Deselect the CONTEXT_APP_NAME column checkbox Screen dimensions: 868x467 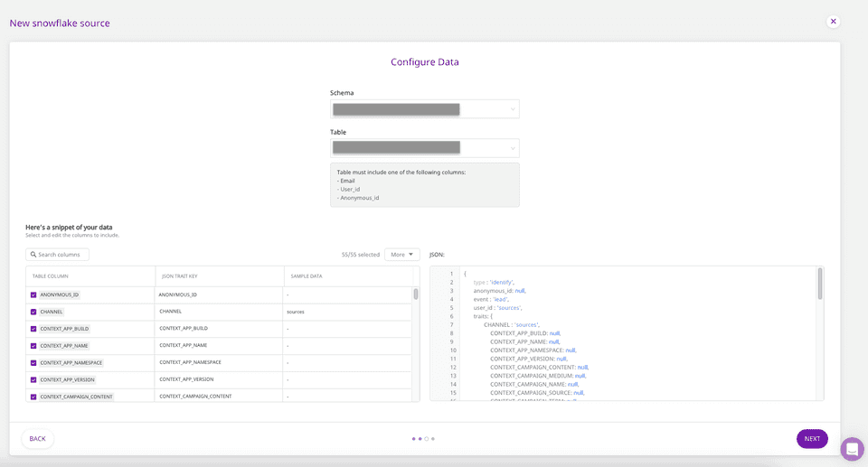coord(33,346)
